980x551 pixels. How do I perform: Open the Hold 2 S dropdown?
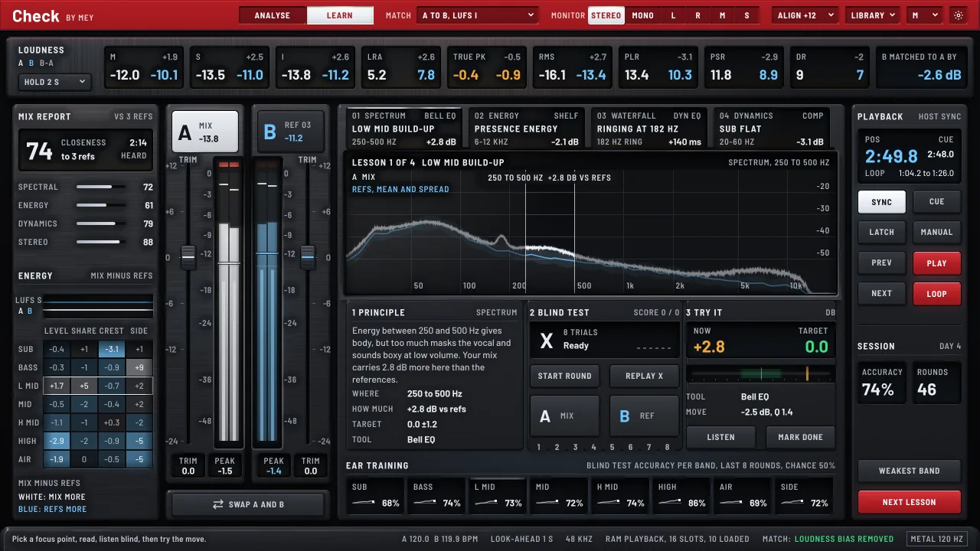tap(54, 82)
